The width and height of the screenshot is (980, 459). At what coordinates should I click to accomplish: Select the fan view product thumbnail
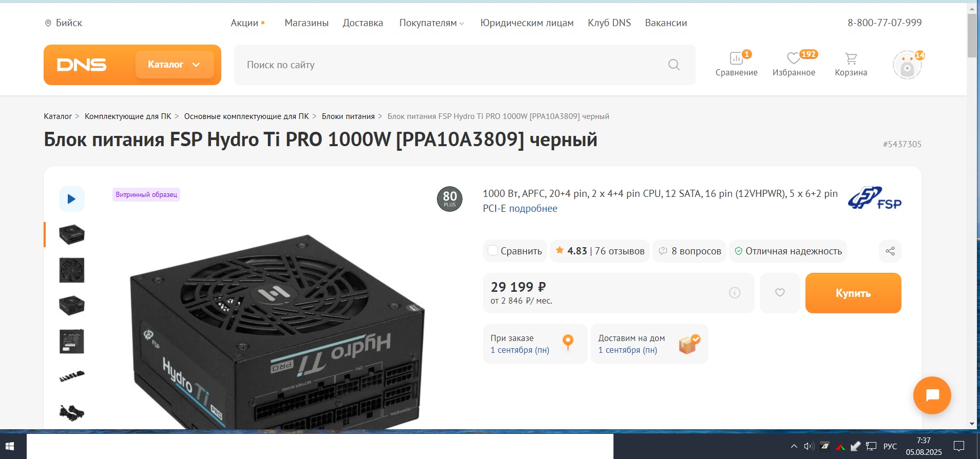click(72, 270)
